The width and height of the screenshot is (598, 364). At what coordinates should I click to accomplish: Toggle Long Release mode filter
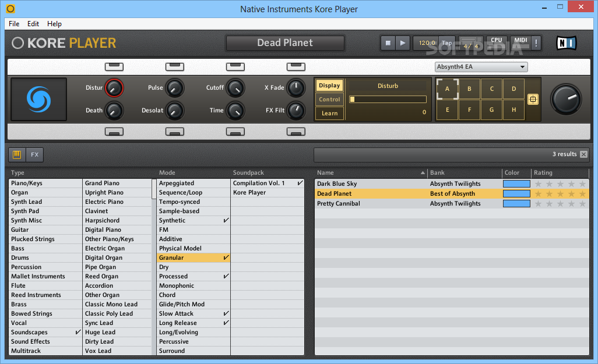point(194,323)
